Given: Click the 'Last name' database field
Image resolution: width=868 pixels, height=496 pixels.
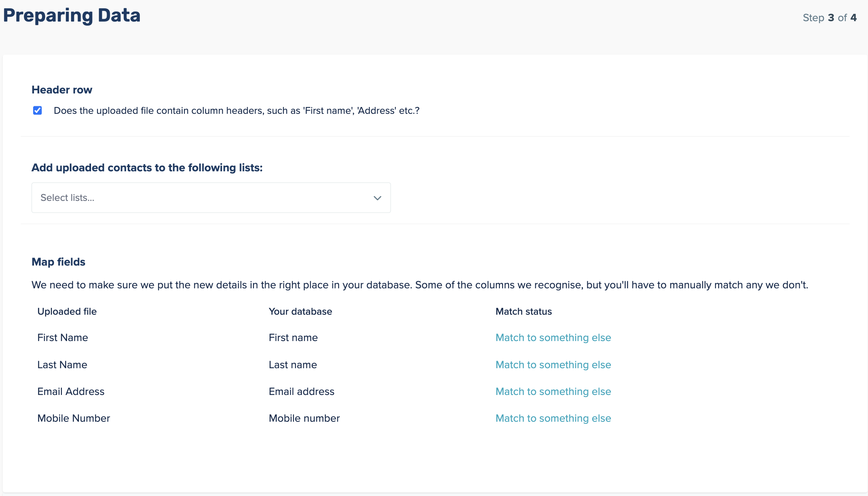Looking at the screenshot, I should (293, 365).
